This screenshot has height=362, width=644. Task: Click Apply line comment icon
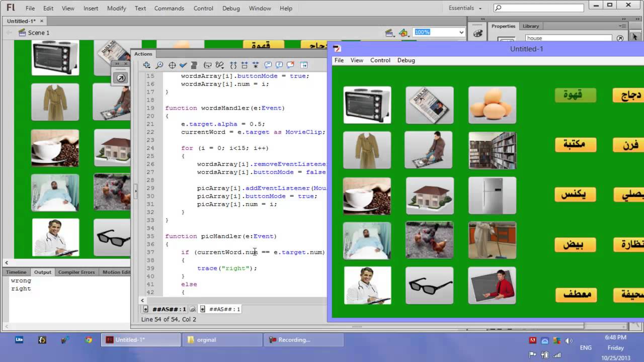279,65
